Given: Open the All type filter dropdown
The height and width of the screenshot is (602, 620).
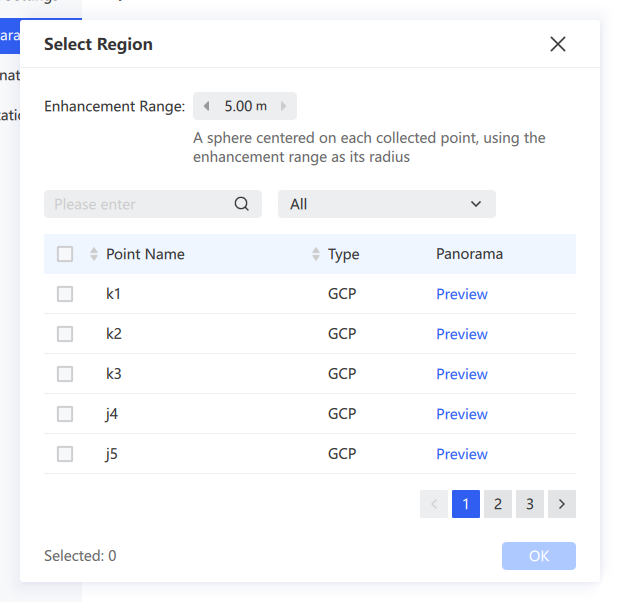Looking at the screenshot, I should 387,204.
